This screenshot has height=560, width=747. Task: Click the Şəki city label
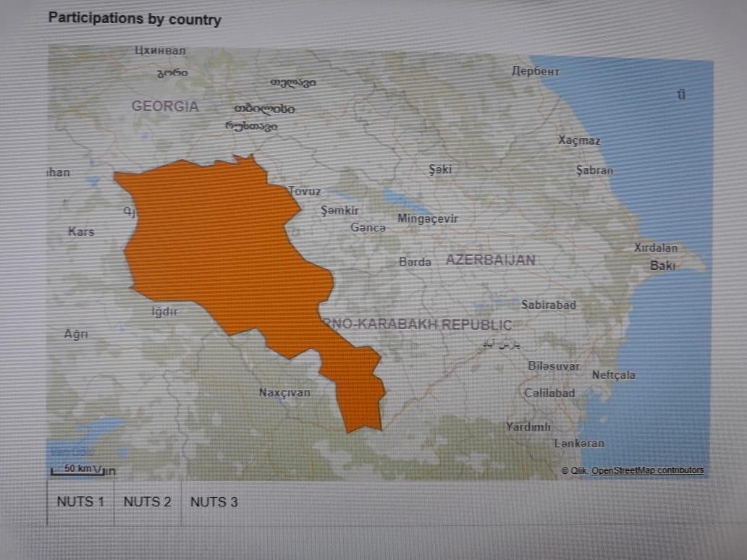[x=440, y=169]
